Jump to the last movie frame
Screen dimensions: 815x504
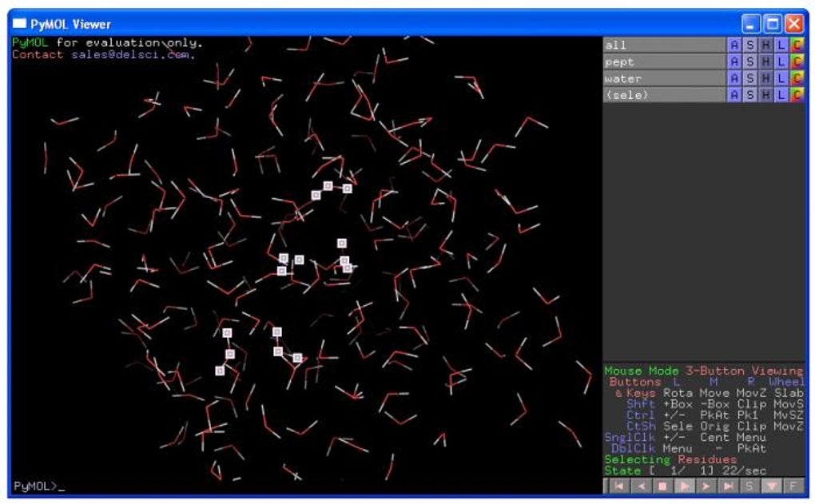tap(728, 486)
